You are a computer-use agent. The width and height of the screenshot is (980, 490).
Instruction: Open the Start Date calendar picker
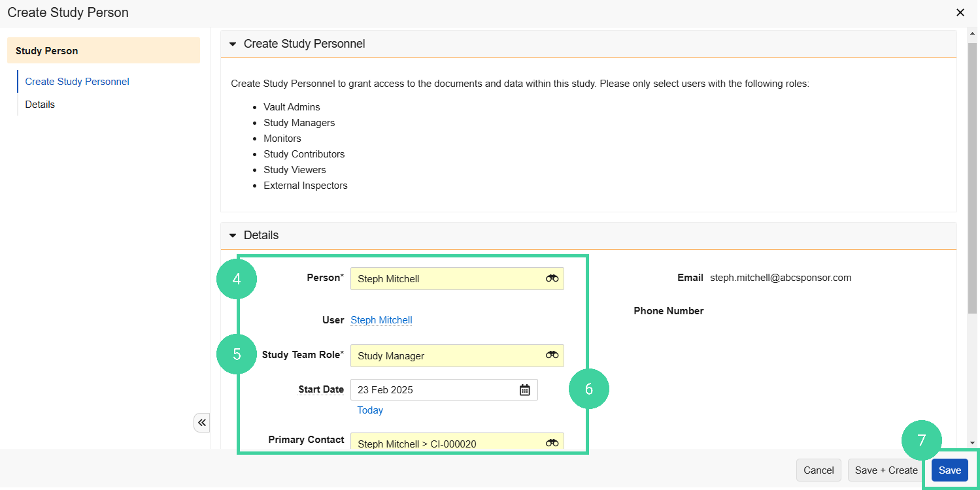[x=524, y=390]
